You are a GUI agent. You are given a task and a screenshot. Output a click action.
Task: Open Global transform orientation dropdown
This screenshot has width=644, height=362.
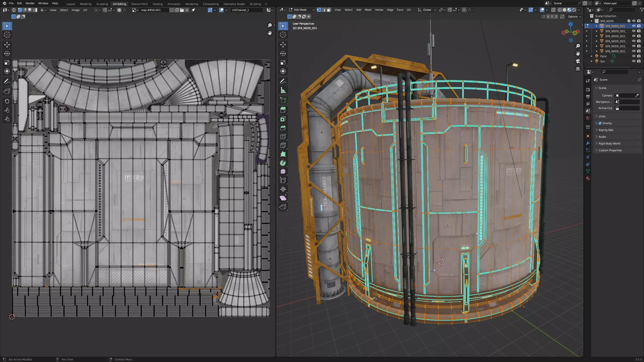click(x=427, y=10)
